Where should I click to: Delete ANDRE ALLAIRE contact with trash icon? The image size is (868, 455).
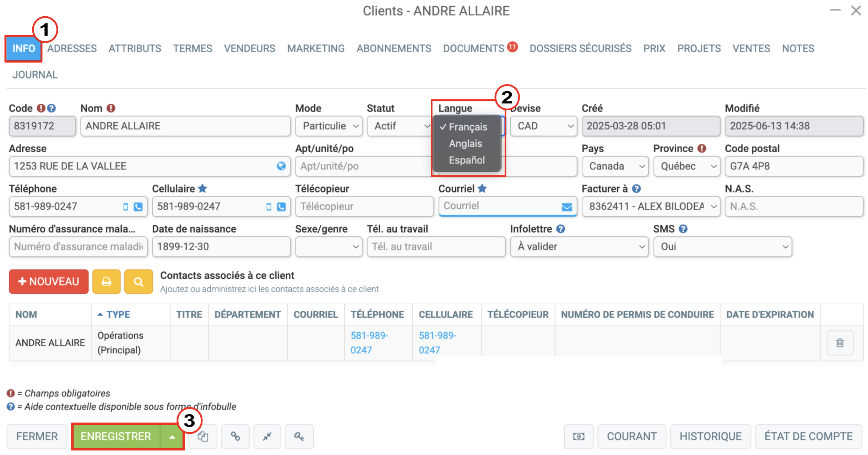tap(840, 343)
